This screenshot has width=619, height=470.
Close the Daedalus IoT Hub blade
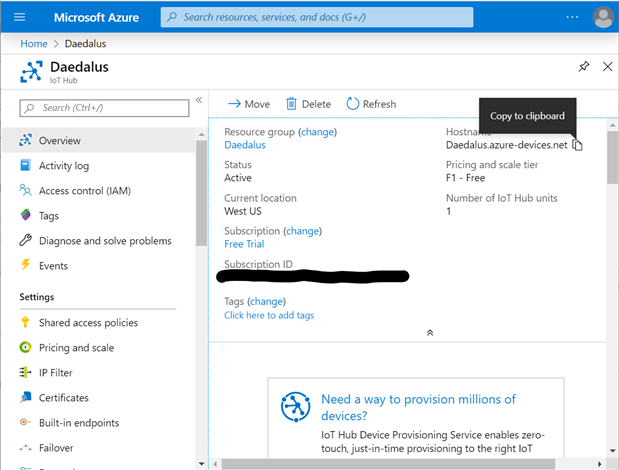pyautogui.click(x=608, y=66)
